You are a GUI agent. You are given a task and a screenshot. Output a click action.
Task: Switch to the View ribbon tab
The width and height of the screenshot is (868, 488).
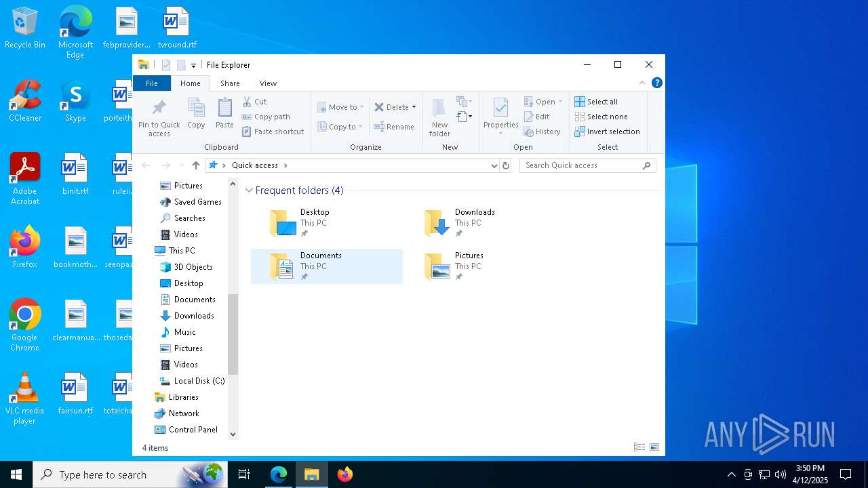(x=268, y=83)
